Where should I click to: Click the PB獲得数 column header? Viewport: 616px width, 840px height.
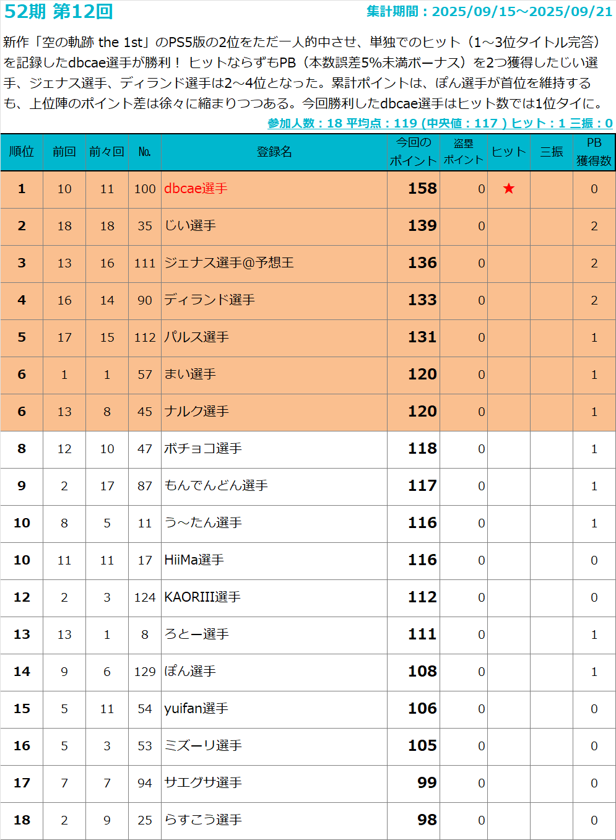[594, 152]
